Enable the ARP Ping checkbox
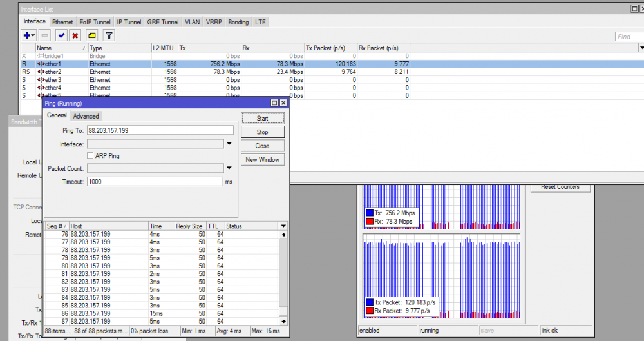 [x=90, y=156]
